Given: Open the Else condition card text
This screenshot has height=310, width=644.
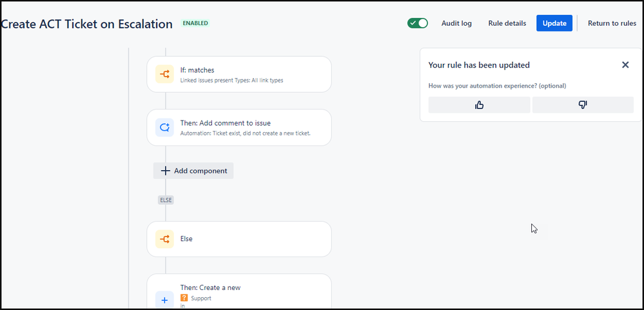Looking at the screenshot, I should coord(186,238).
